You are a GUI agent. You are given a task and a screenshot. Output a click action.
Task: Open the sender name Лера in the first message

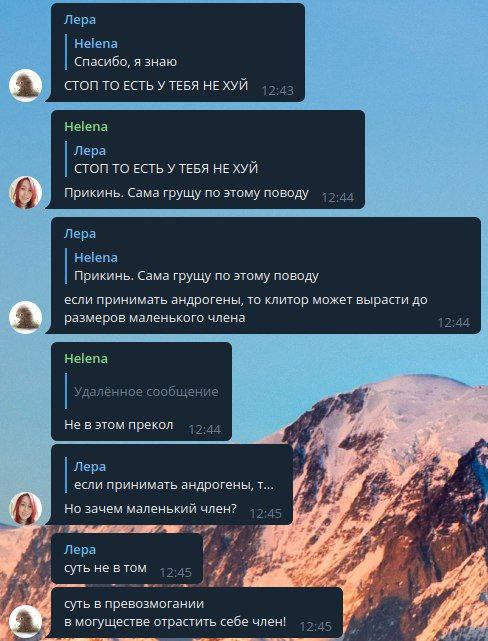pyautogui.click(x=80, y=20)
